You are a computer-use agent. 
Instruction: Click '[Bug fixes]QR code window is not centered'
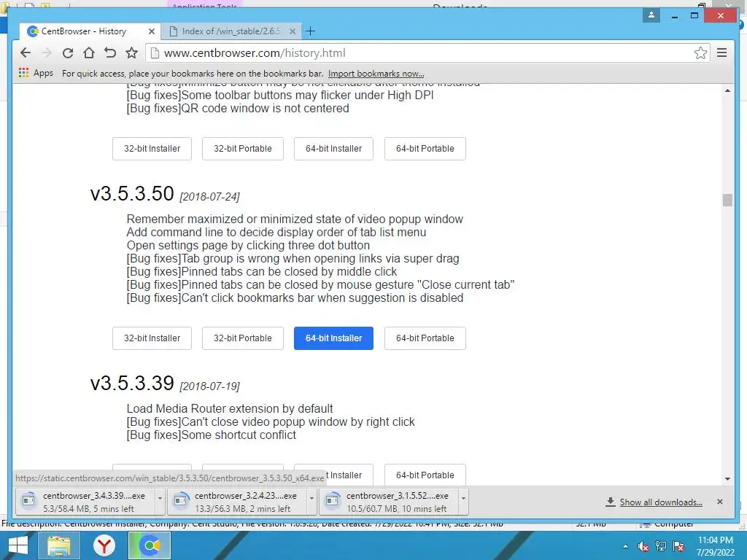pyautogui.click(x=238, y=108)
